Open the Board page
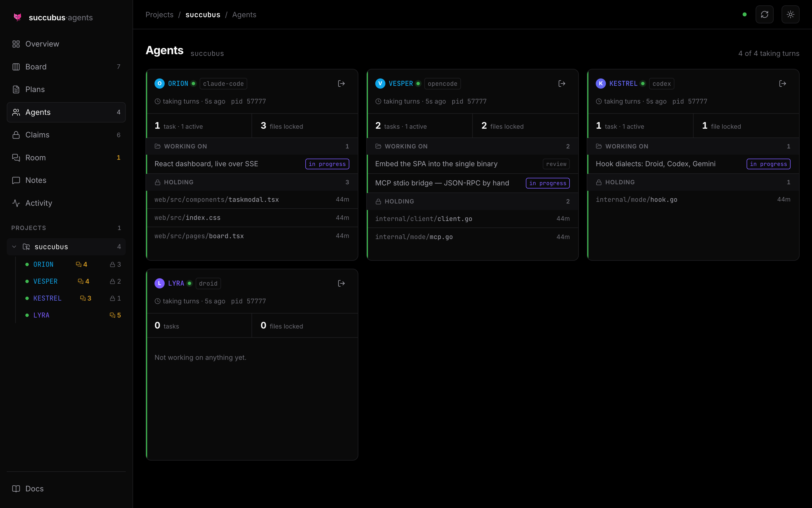This screenshot has height=508, width=812. (x=66, y=67)
